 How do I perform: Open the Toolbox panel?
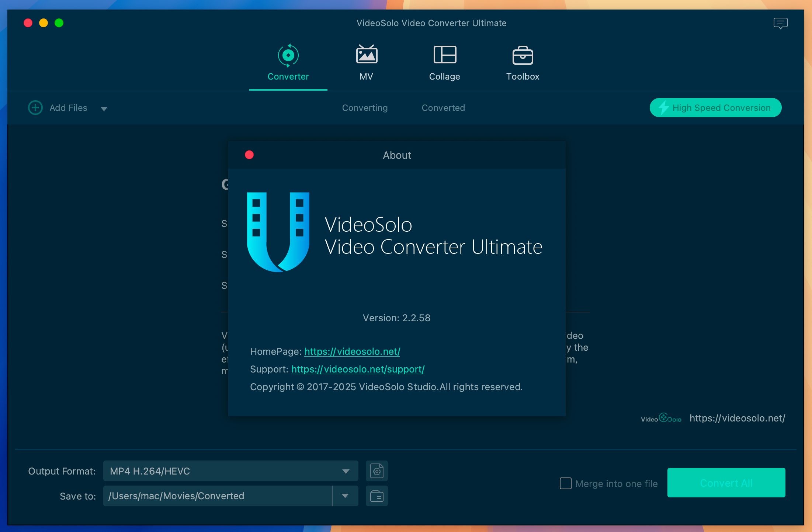(522, 63)
